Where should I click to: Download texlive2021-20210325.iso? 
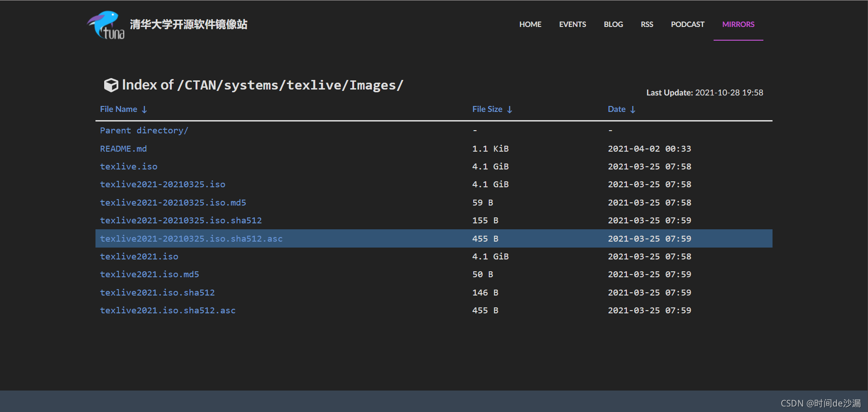tap(163, 185)
